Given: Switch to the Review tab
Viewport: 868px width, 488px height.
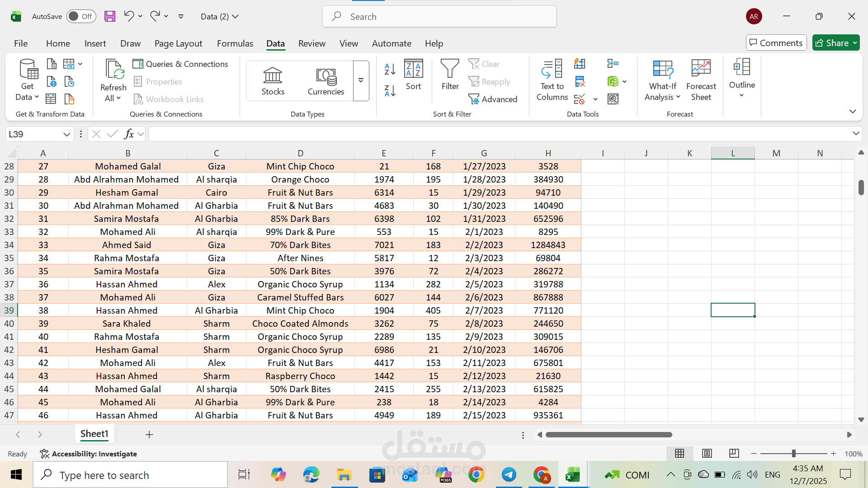Looking at the screenshot, I should point(311,43).
